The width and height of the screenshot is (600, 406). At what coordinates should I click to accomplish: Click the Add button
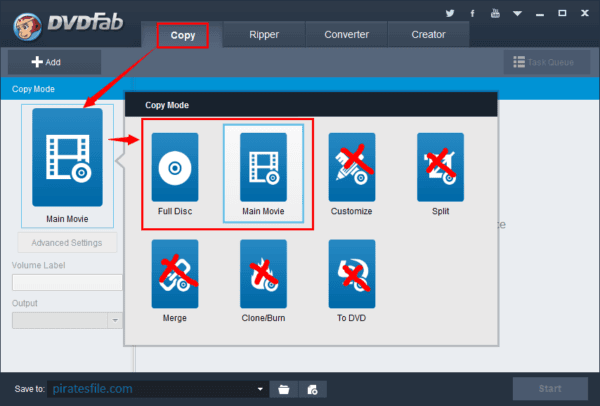coord(54,62)
